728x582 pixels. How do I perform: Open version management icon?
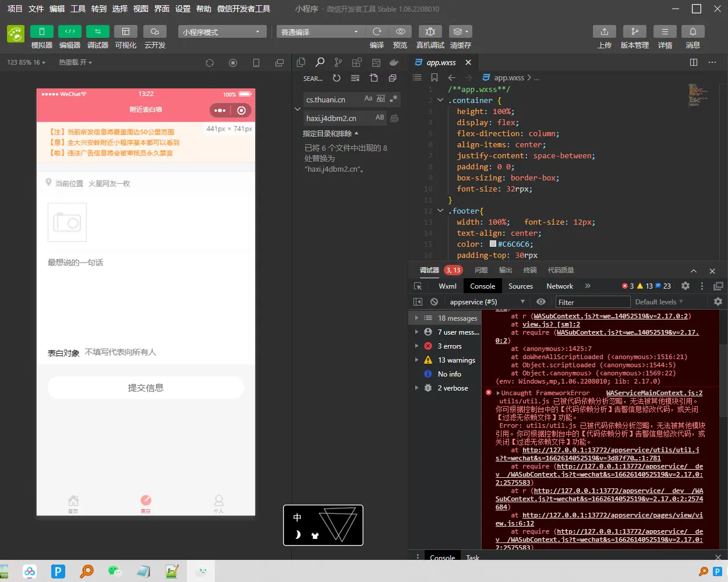tap(634, 31)
